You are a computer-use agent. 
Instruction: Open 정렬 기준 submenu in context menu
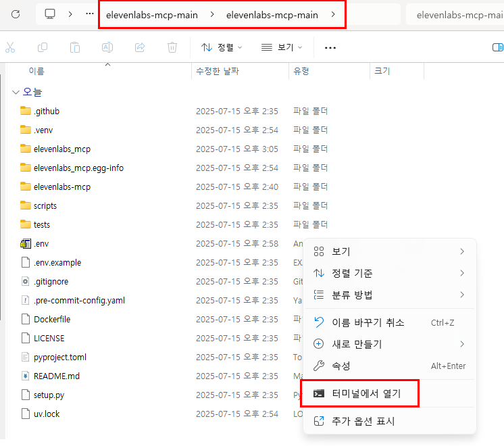[x=390, y=273]
